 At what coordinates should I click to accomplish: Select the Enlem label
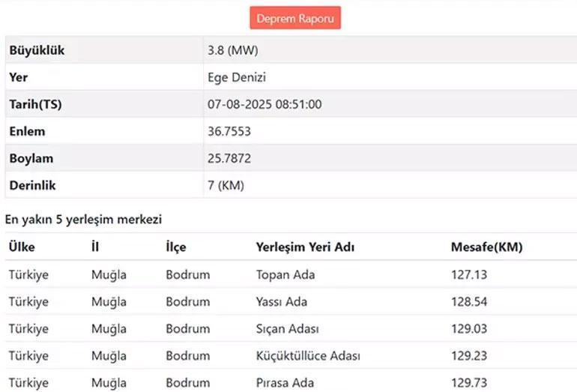[27, 131]
